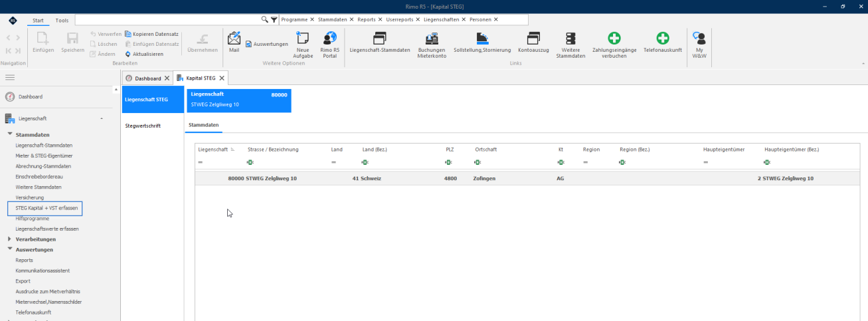Toggle the hamburger menu in sidebar

pyautogui.click(x=10, y=78)
